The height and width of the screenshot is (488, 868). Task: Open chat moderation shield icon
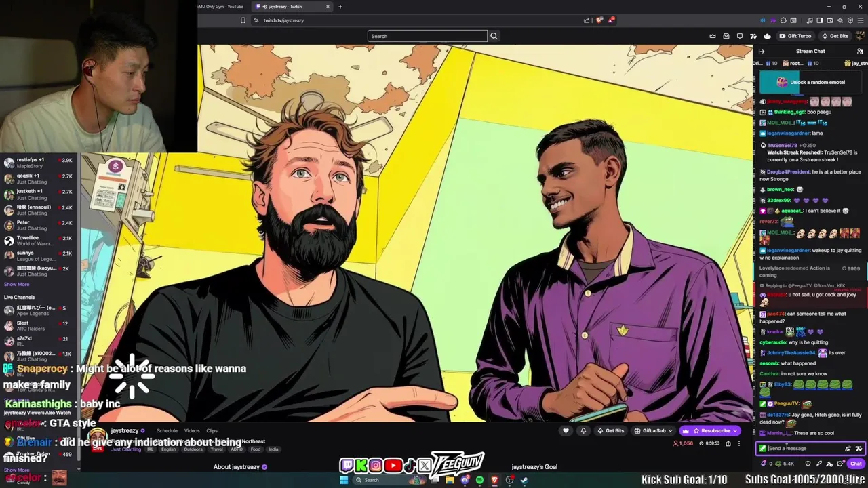(x=808, y=464)
